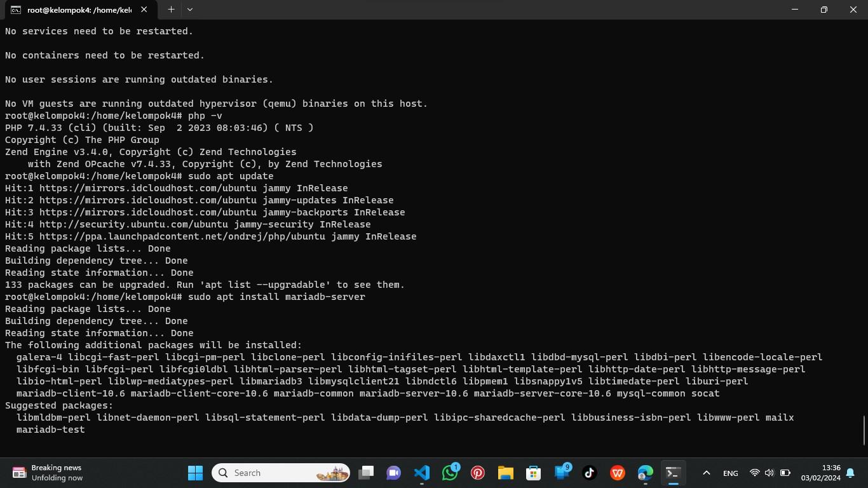Click the Terminal icon in taskbar
The width and height of the screenshot is (868, 488).
674,473
